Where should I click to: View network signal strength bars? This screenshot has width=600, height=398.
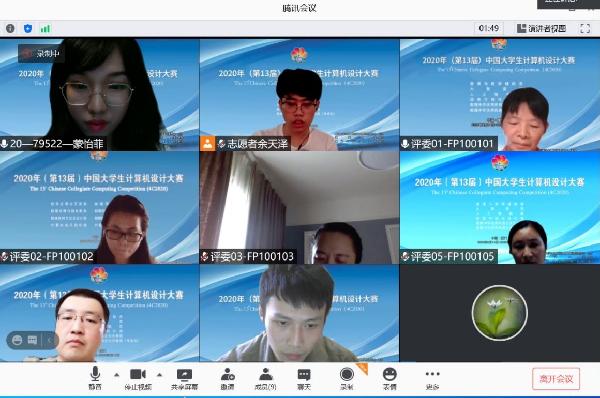coord(46,28)
